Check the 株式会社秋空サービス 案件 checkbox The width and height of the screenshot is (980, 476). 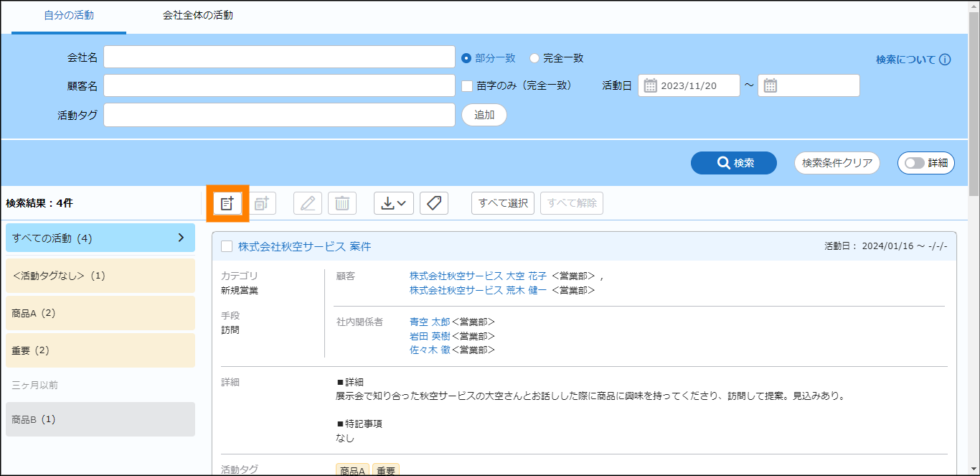pyautogui.click(x=227, y=246)
